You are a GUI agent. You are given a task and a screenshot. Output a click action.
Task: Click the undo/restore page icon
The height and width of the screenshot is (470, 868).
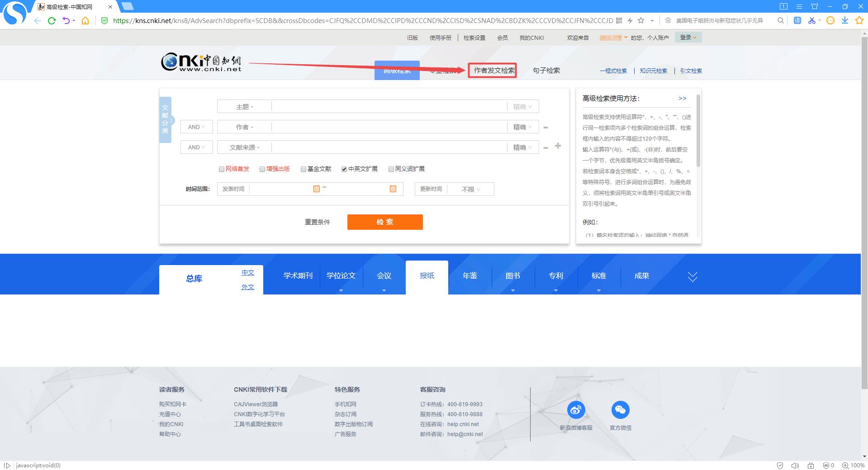66,20
